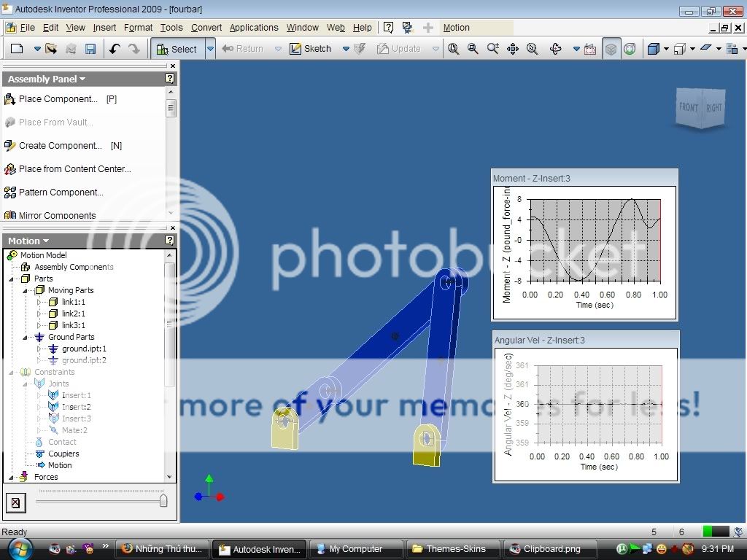The width and height of the screenshot is (747, 560).
Task: Click the Return button
Action: point(243,49)
